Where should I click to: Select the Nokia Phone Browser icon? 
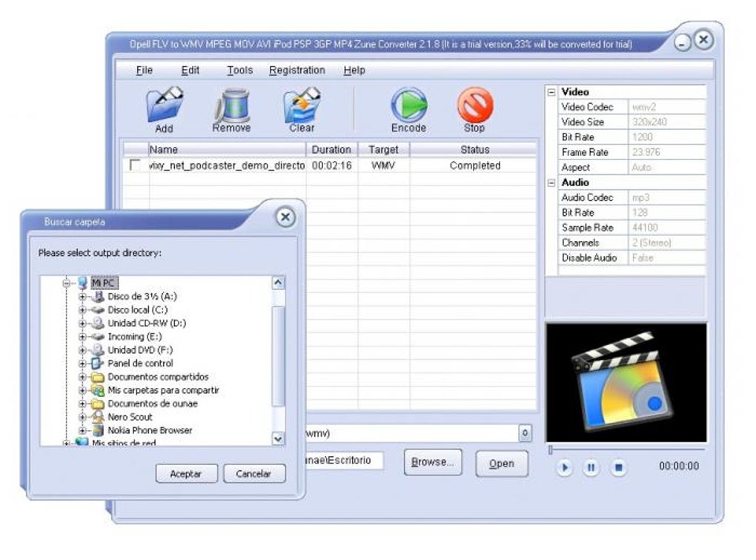click(98, 430)
